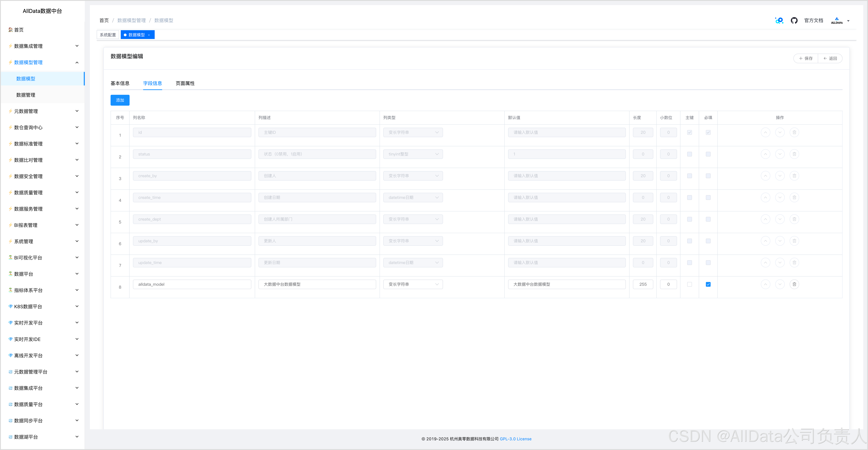The width and height of the screenshot is (868, 450).
Task: Uncheck 必填 for alldata_model row
Action: coord(708,284)
